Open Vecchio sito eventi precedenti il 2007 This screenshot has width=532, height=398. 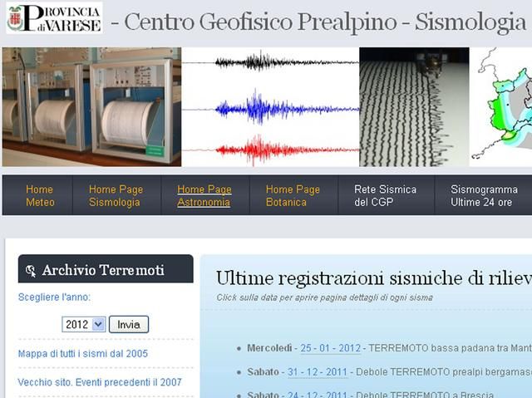[x=100, y=382]
